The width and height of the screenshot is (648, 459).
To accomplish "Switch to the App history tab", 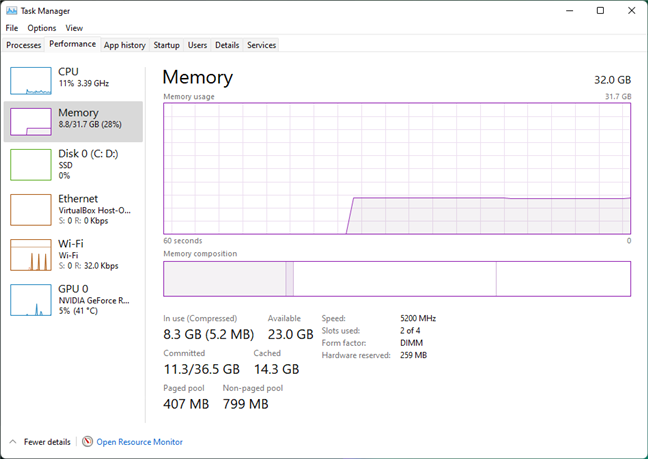I will point(125,45).
